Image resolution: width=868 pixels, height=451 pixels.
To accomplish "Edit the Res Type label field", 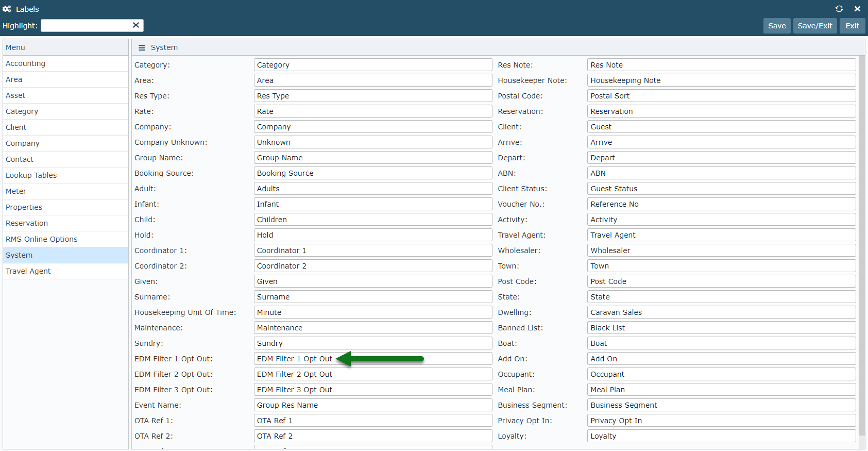I will tap(373, 96).
